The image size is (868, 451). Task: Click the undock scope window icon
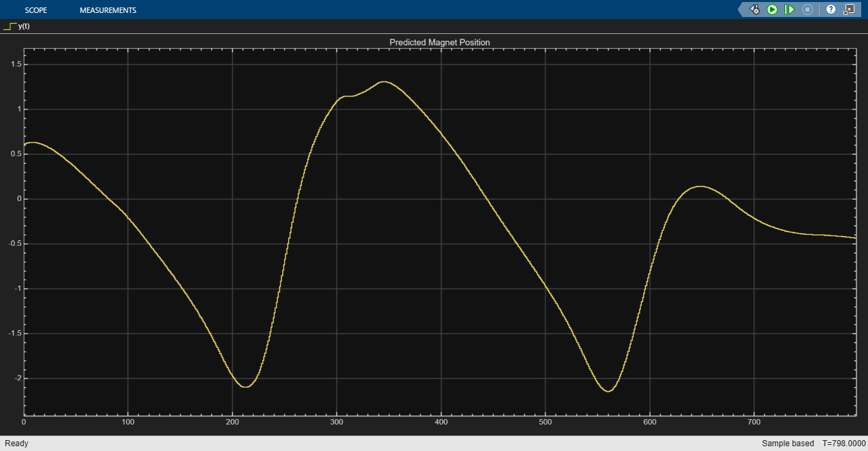coord(849,10)
